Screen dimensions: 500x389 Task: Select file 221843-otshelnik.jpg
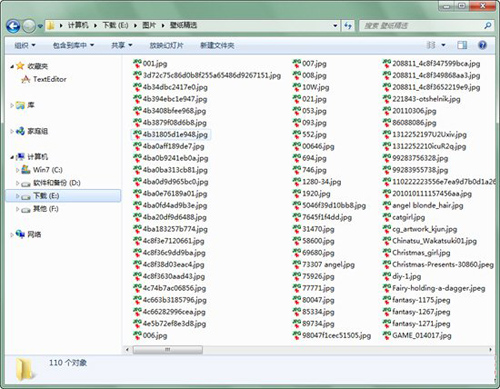tap(426, 99)
